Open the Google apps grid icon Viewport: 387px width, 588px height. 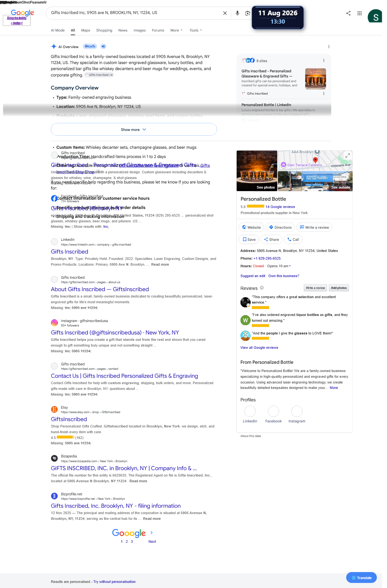pos(360,13)
